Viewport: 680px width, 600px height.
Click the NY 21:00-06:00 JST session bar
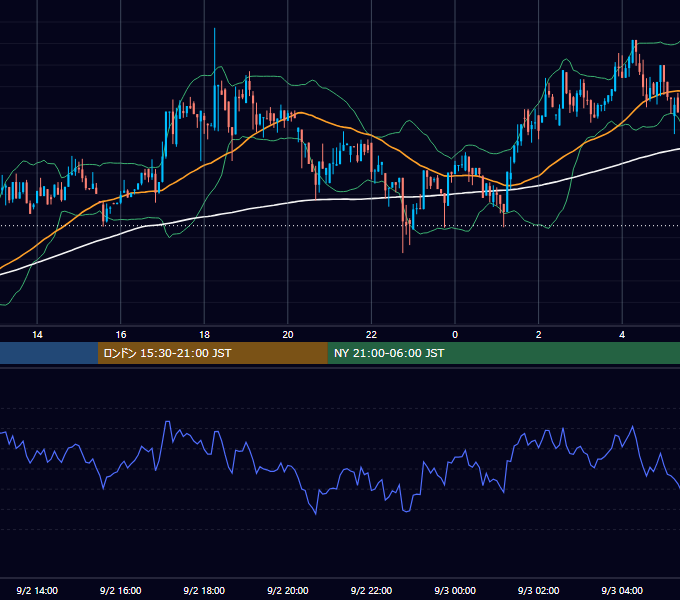(503, 353)
